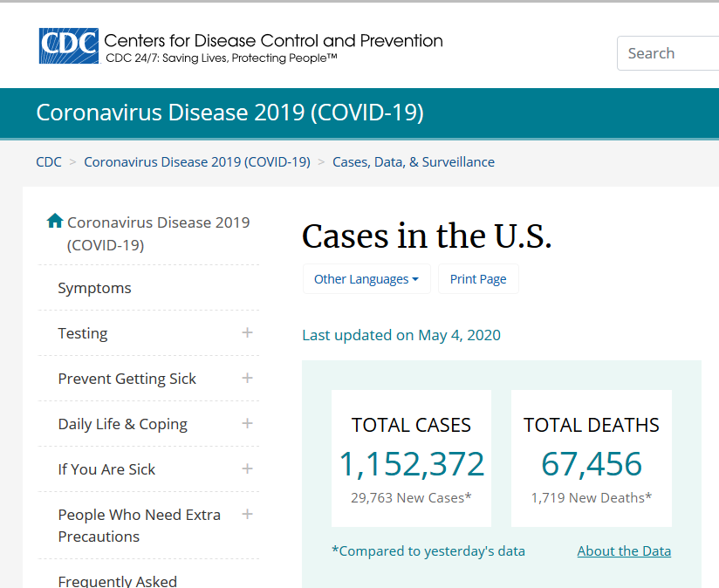
Task: Click the home icon in the sidebar
Action: 55,221
